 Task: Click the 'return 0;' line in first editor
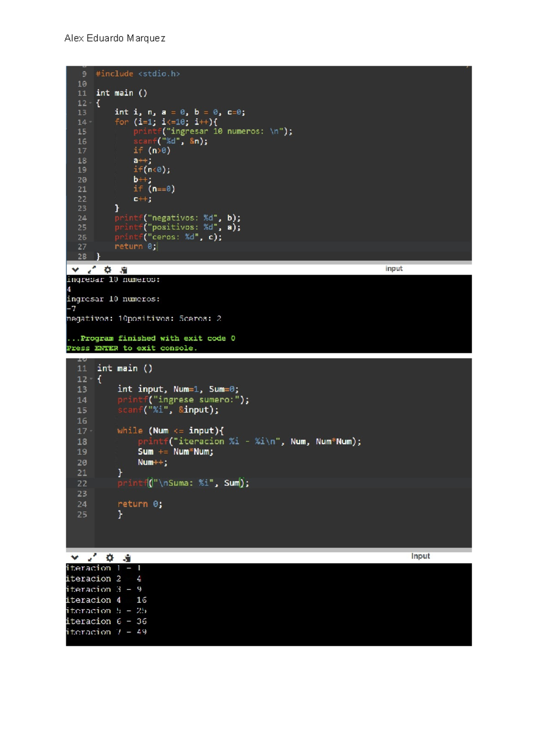[135, 246]
